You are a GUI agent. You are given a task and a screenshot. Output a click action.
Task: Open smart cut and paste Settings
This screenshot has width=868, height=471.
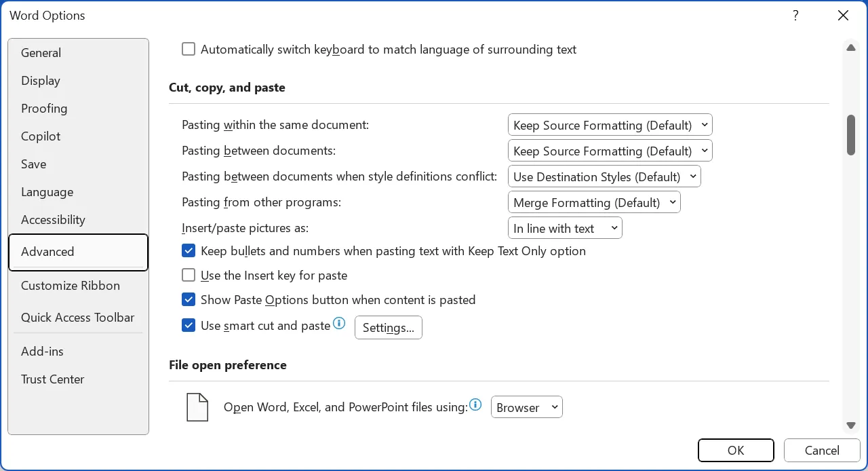(389, 327)
